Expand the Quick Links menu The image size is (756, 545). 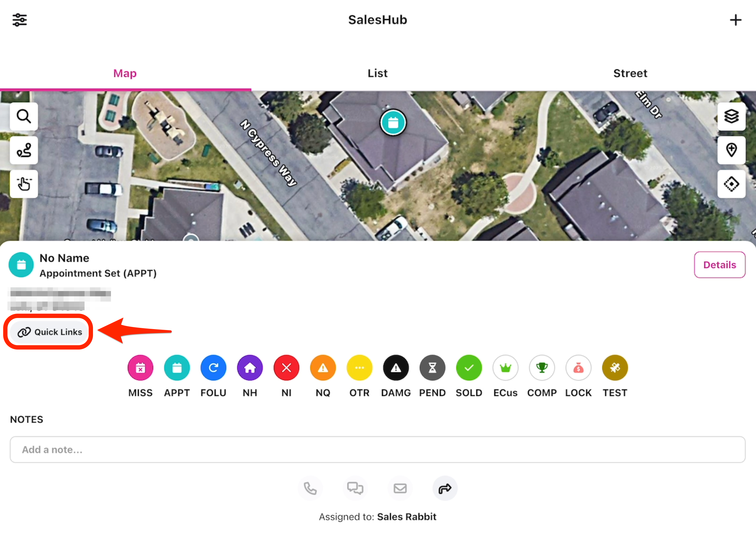coord(49,332)
